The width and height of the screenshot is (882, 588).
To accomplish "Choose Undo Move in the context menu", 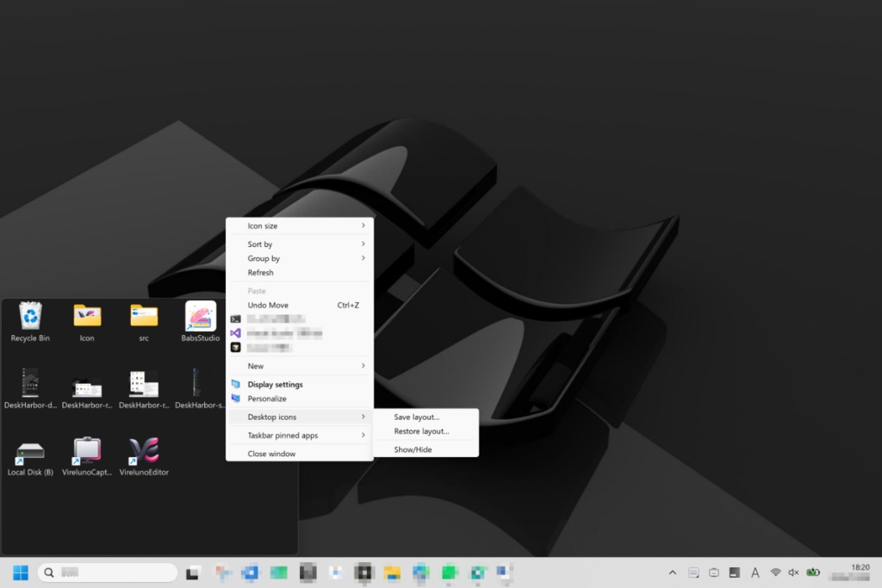I will (299, 306).
